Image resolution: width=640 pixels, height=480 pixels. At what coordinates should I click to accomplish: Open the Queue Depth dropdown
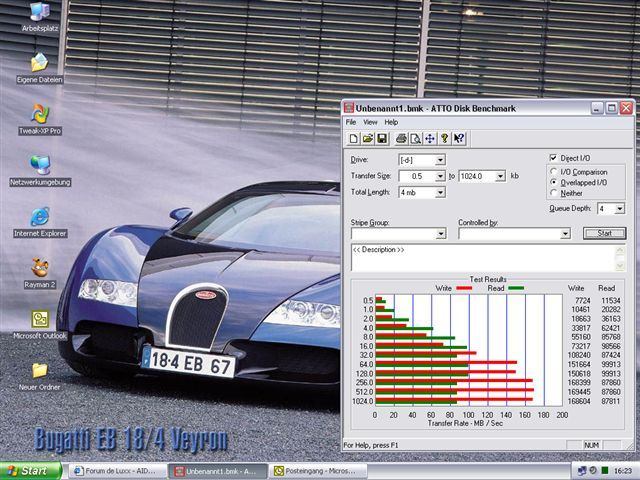tap(620, 209)
